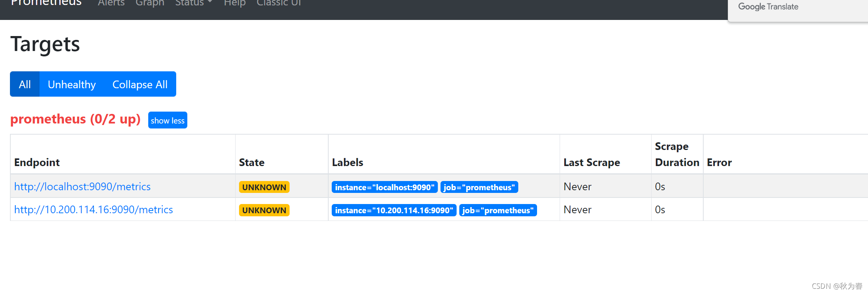Filter targets by Unhealthy
The width and height of the screenshot is (868, 293).
(x=72, y=84)
